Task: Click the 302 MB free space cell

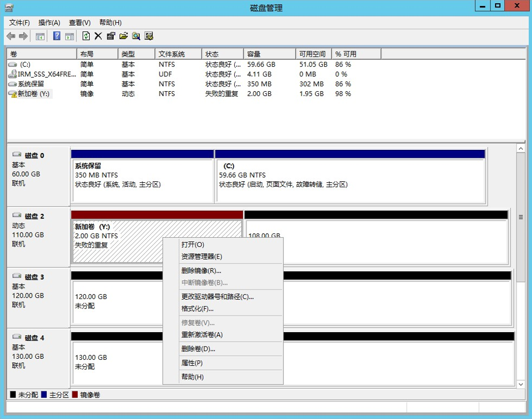Action: pos(312,84)
